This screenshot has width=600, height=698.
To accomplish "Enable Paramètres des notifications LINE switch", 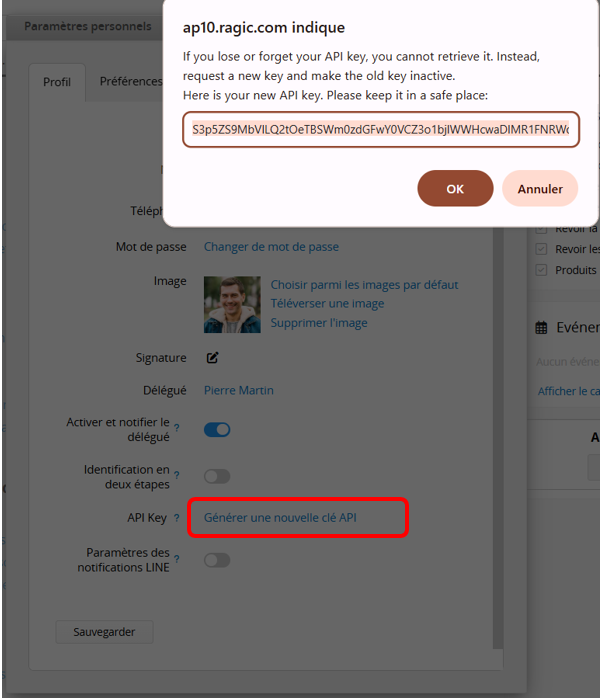I will click(217, 560).
